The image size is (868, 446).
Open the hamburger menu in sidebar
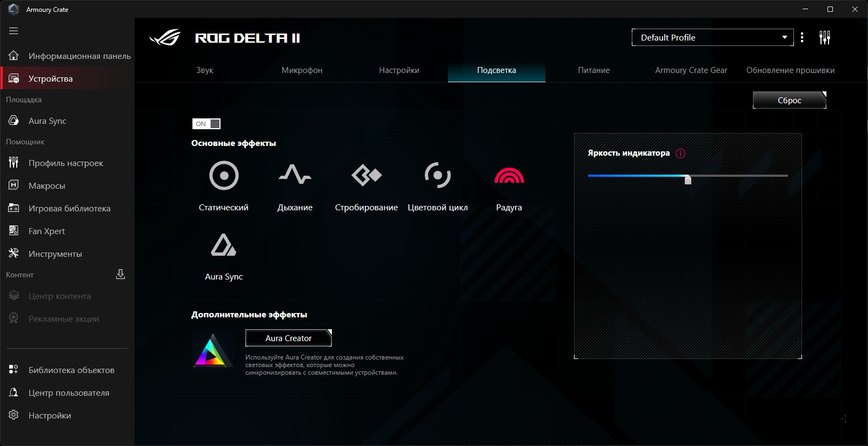pos(14,31)
